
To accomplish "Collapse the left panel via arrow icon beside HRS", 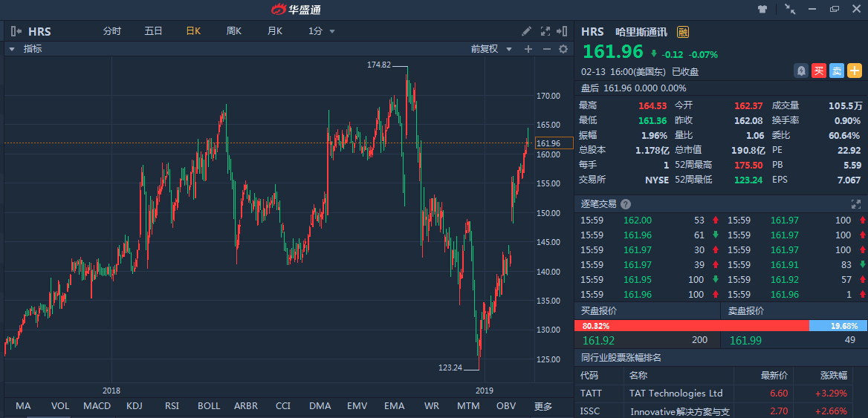I will click(x=16, y=31).
